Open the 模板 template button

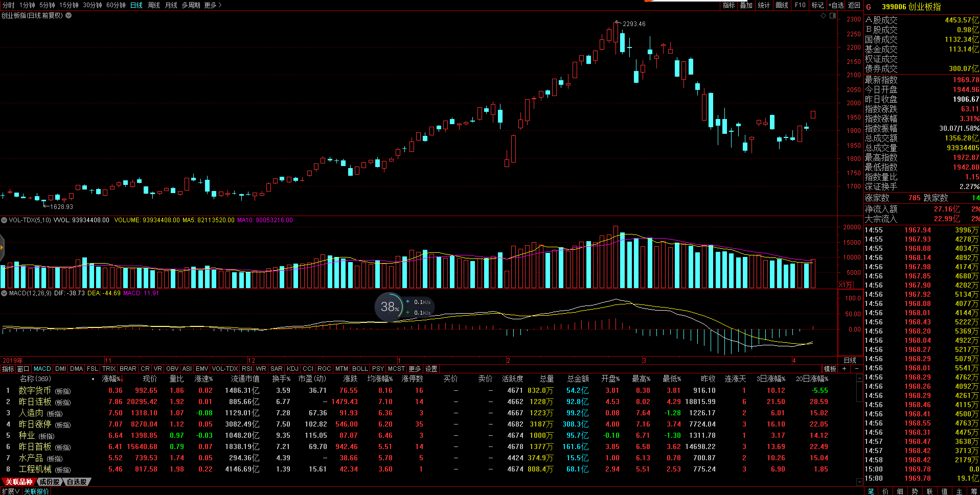point(830,368)
